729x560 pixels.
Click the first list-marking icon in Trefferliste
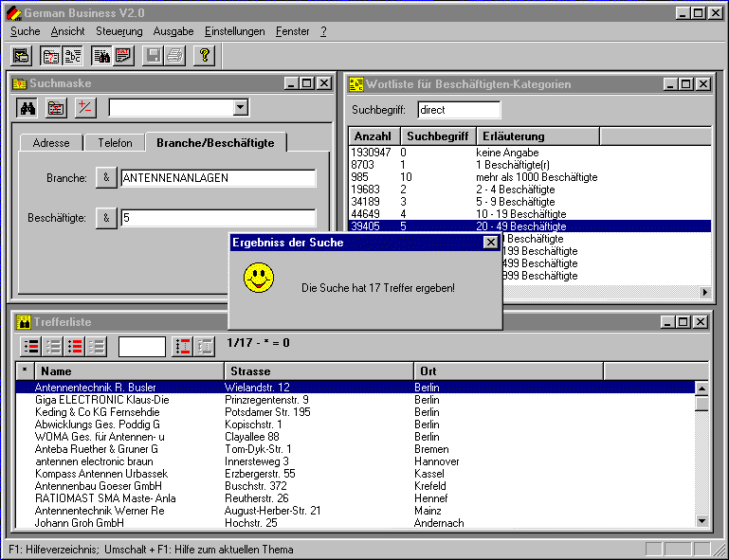(30, 346)
